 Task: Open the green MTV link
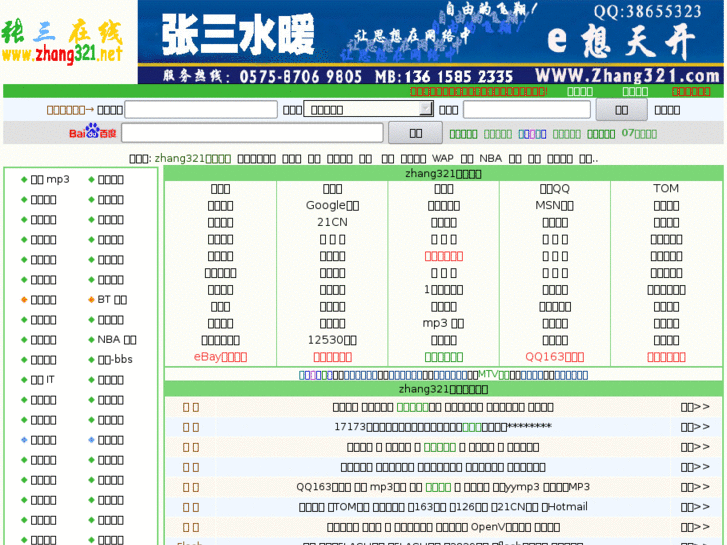tap(493, 374)
